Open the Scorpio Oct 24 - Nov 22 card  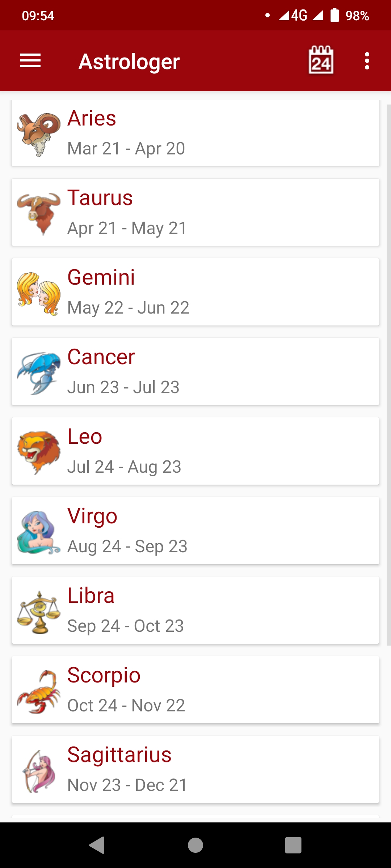click(217, 690)
